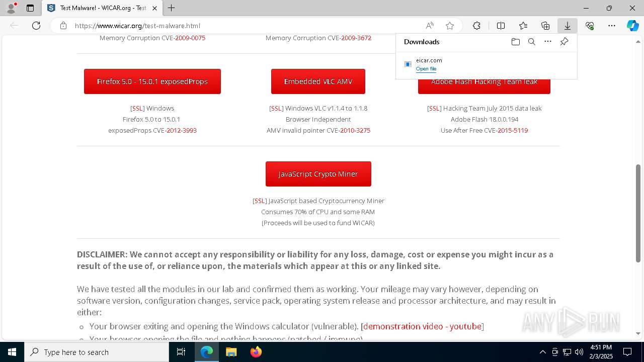Open Microsoft Edge from taskbar
Viewport: 644px width, 362px height.
click(207, 352)
